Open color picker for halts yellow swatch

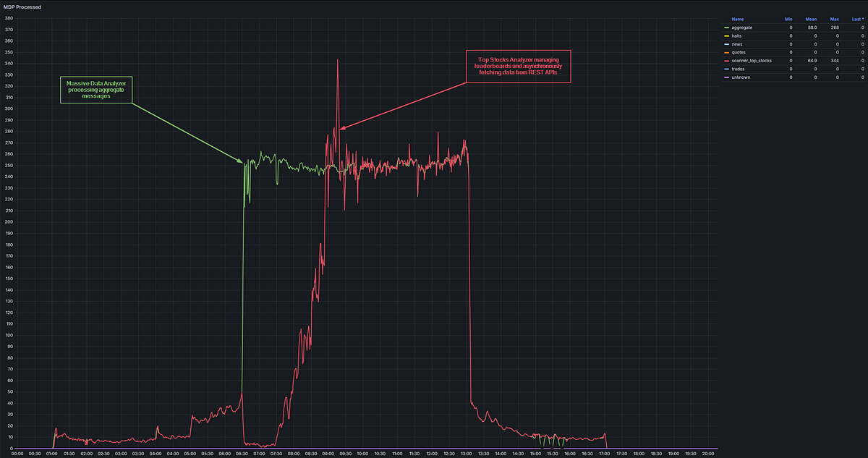[726, 35]
